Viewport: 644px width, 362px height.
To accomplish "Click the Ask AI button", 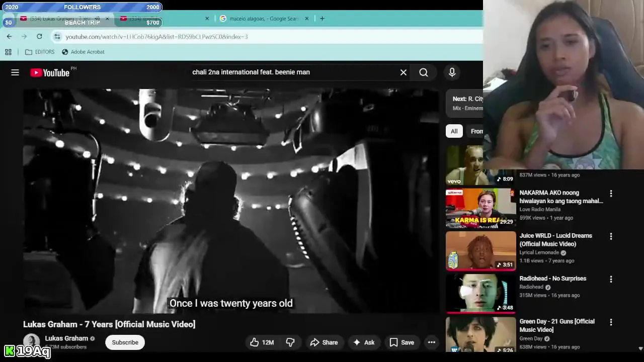I will coord(363,342).
